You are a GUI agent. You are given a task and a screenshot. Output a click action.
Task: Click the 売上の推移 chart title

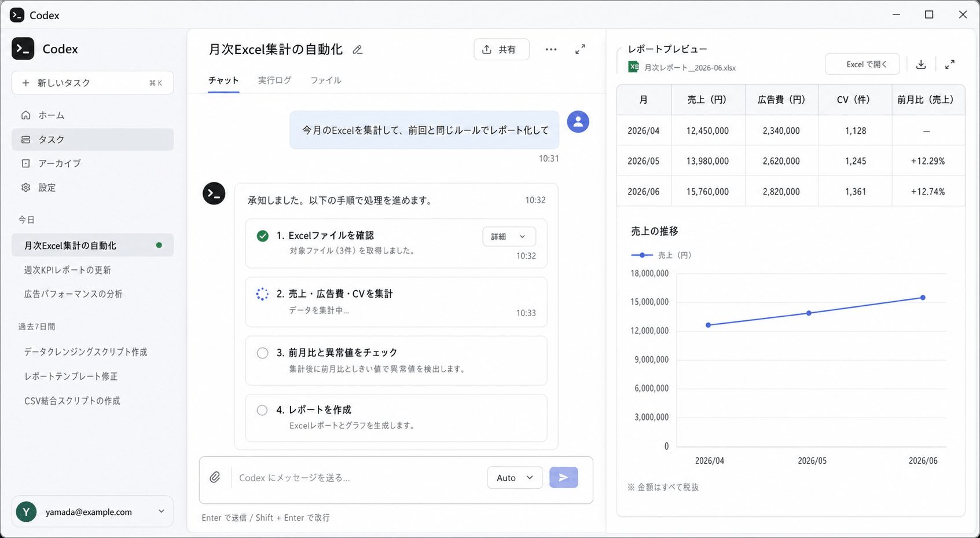pos(654,231)
